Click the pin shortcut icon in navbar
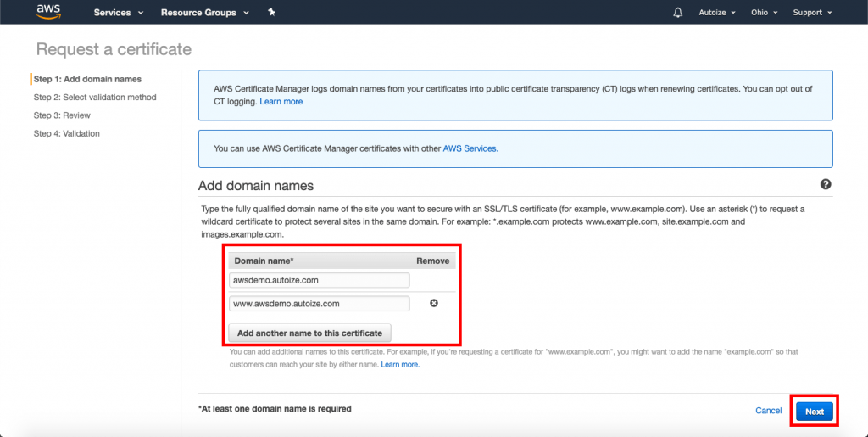Screen dimensions: 868x437 271,12
